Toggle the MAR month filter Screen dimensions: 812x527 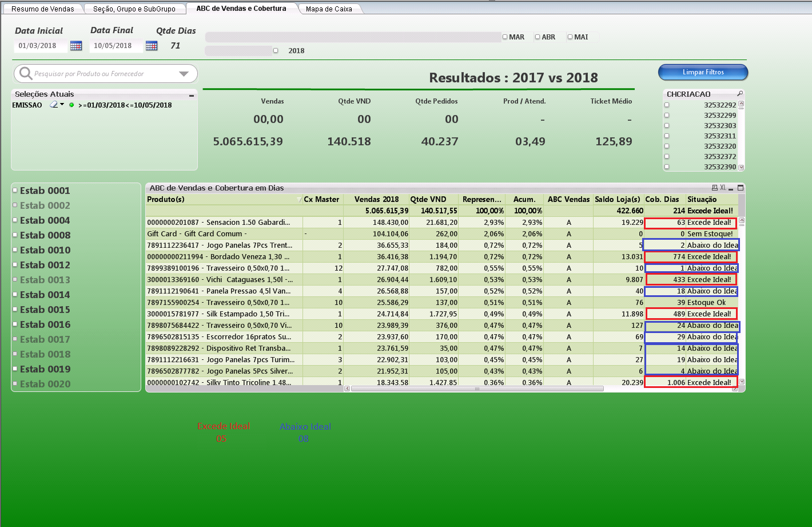[x=505, y=37]
